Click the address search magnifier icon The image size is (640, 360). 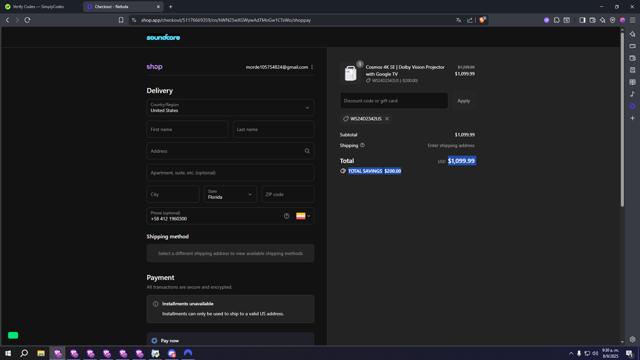coord(307,151)
